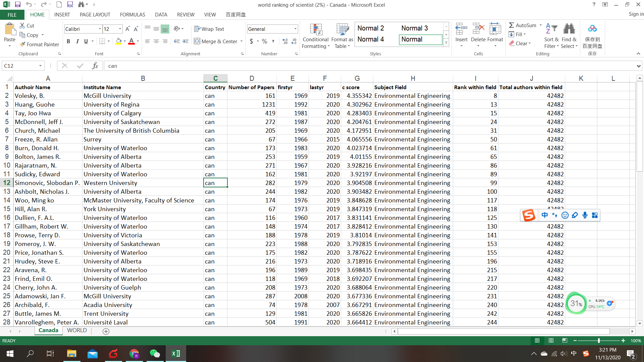Image resolution: width=644 pixels, height=362 pixels.
Task: Click the Insert Function fx icon
Action: pos(95,66)
